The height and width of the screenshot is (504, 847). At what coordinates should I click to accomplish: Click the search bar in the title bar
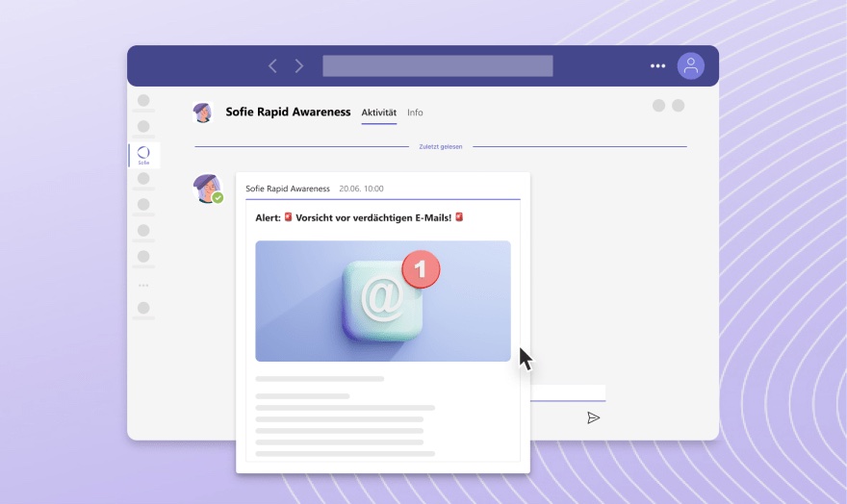pyautogui.click(x=438, y=65)
